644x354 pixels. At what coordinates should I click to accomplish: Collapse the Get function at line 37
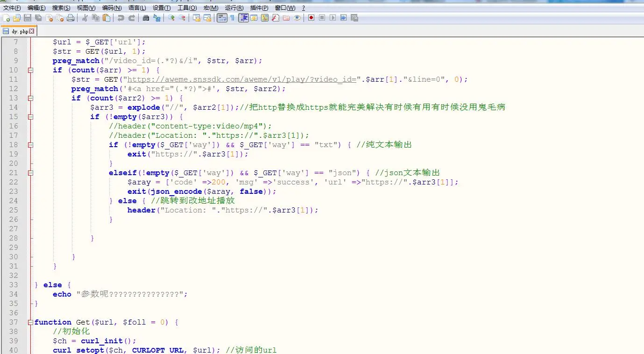click(x=30, y=322)
